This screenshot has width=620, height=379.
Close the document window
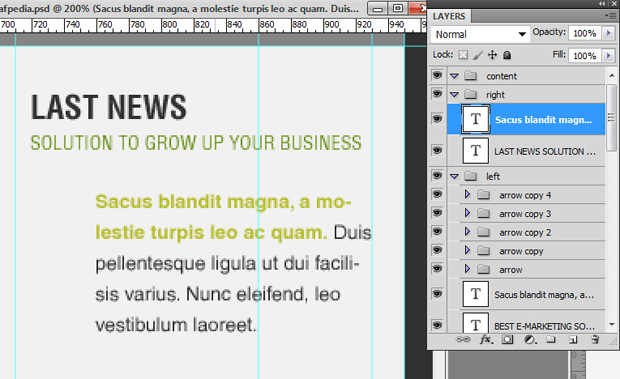click(418, 8)
